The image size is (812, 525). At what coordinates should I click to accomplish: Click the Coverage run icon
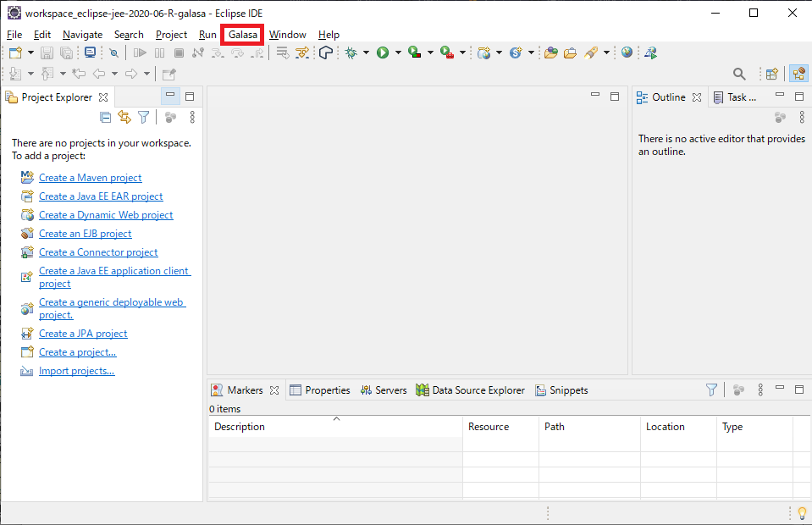(415, 52)
